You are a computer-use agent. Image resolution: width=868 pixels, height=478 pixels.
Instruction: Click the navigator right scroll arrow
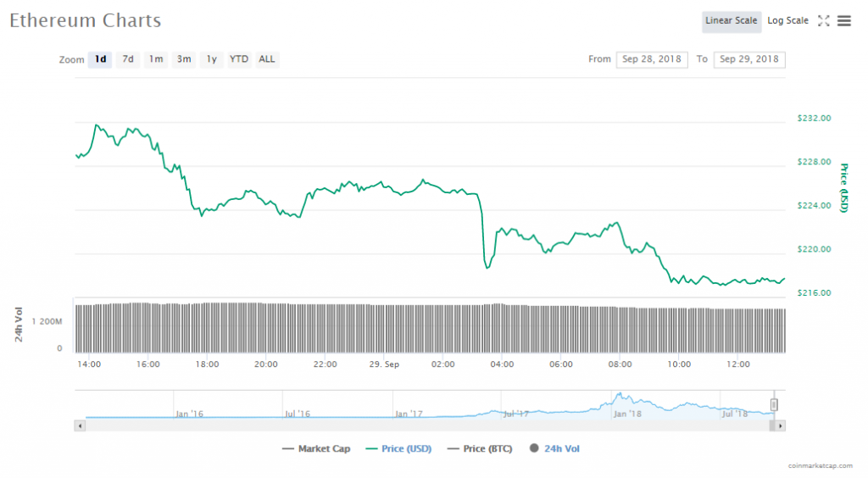tap(781, 425)
